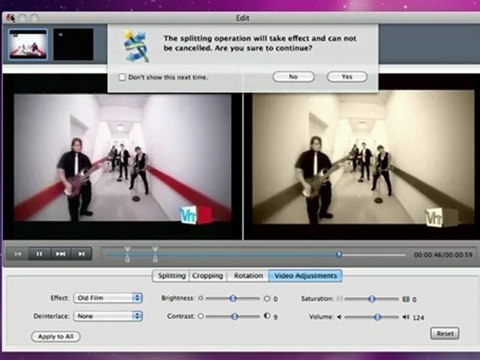
Task: Click the high-contrast icon right of Contrast slider
Action: pyautogui.click(x=267, y=316)
